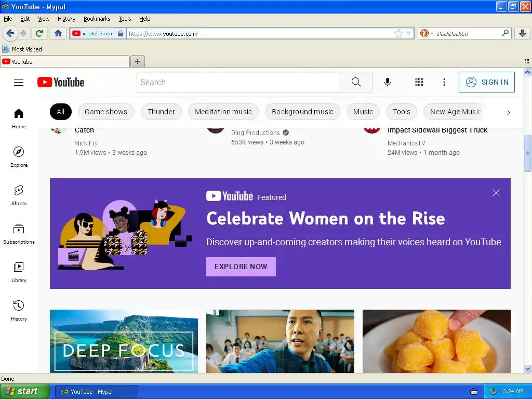
Task: Open MechanicsTV channel link
Action: pos(406,143)
